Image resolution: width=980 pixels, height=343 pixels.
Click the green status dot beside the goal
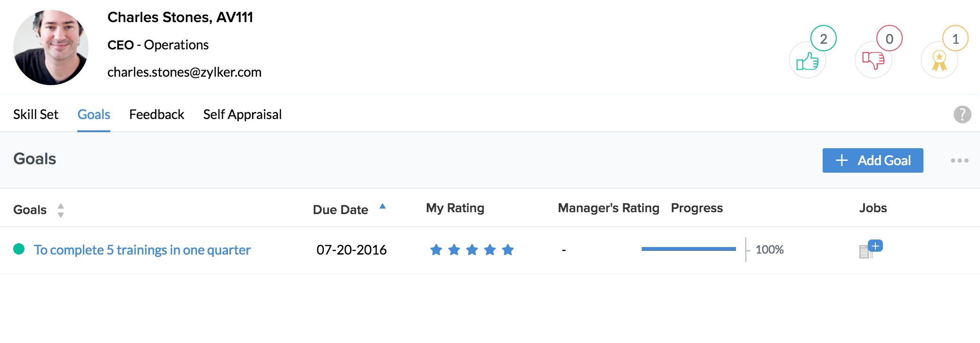pos(19,249)
